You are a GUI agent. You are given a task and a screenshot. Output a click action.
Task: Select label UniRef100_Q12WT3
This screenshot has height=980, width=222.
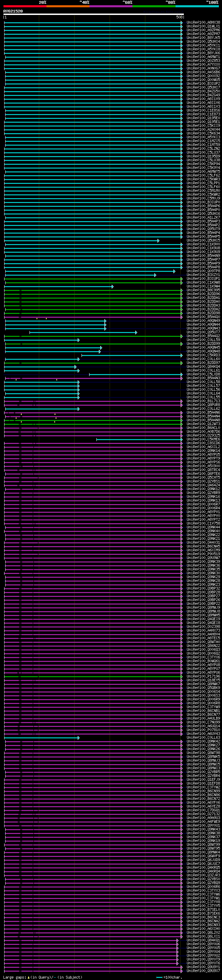(x=203, y=424)
